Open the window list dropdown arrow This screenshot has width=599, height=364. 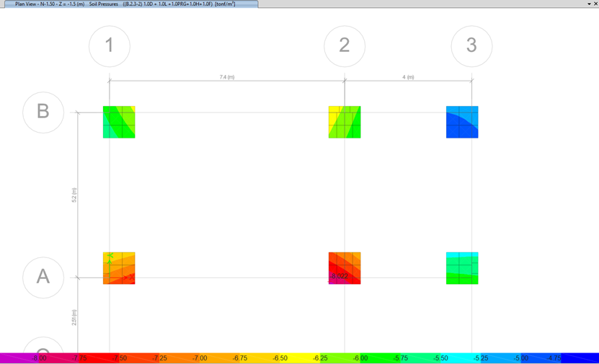click(589, 4)
